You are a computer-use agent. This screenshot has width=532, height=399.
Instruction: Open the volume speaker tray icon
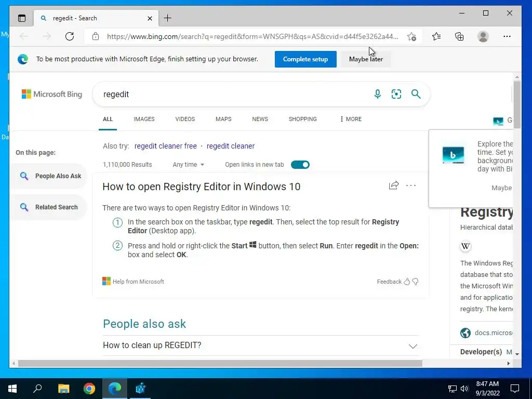[464, 389]
